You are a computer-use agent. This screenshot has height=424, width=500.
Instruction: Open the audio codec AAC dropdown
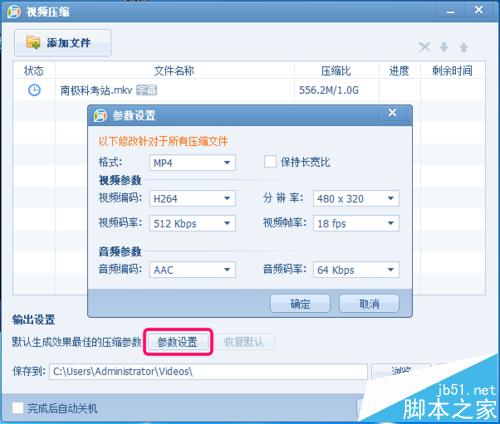pyautogui.click(x=192, y=270)
